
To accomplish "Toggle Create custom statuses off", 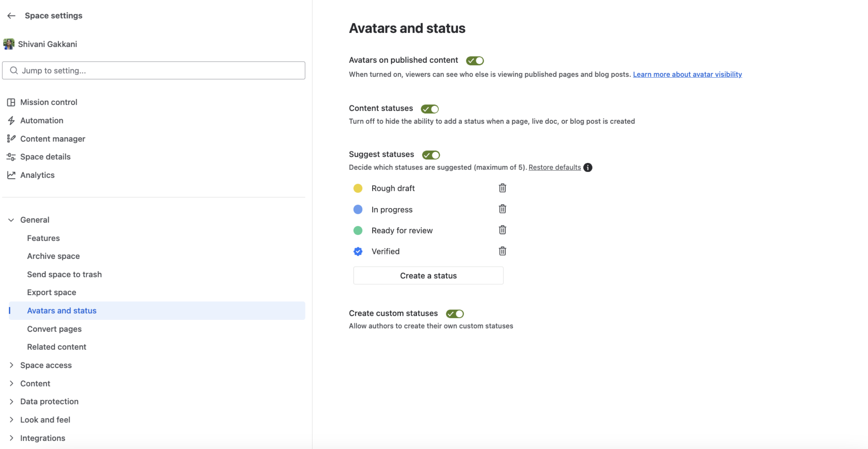I will 454,314.
